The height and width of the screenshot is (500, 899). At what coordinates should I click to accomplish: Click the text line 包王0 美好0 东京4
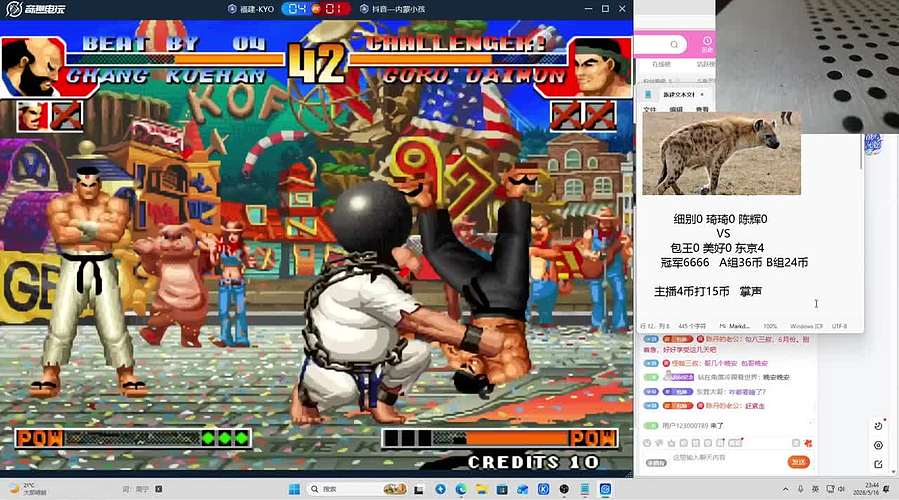(x=717, y=248)
